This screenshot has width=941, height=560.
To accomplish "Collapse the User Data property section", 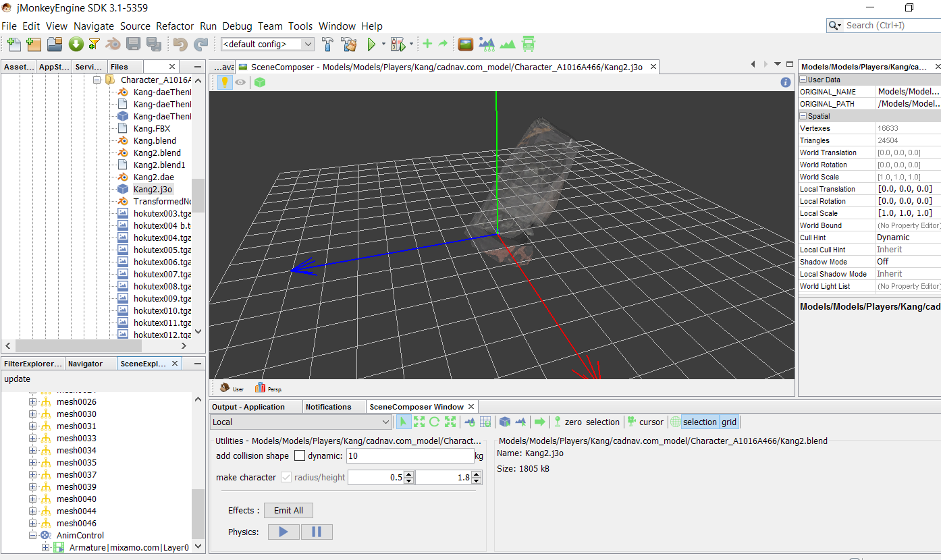I will (x=803, y=80).
